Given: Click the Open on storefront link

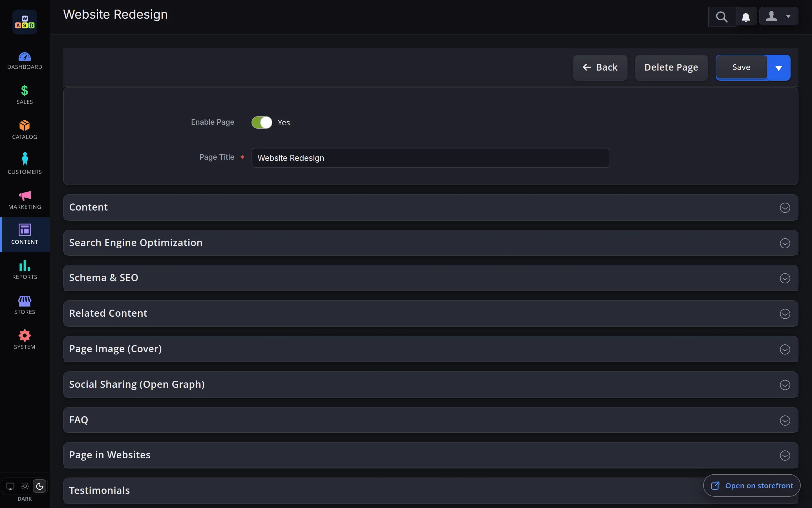Looking at the screenshot, I should click(752, 485).
